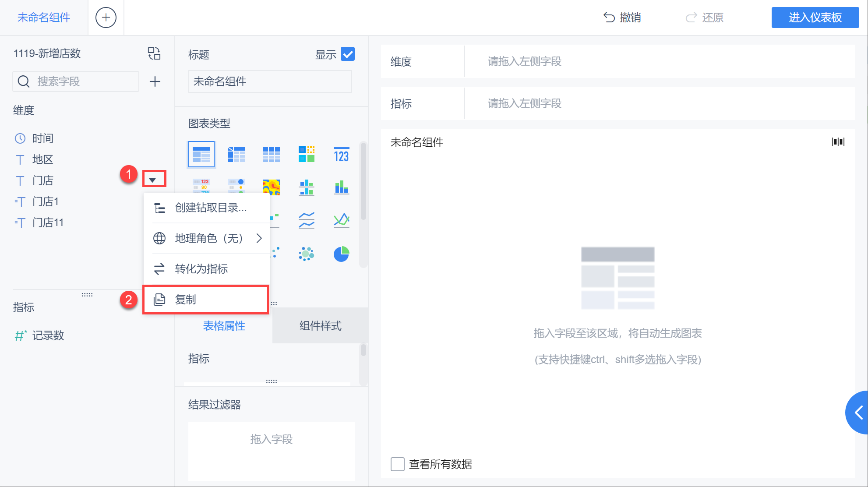Open the dropdown arrow for 门店 field

153,180
